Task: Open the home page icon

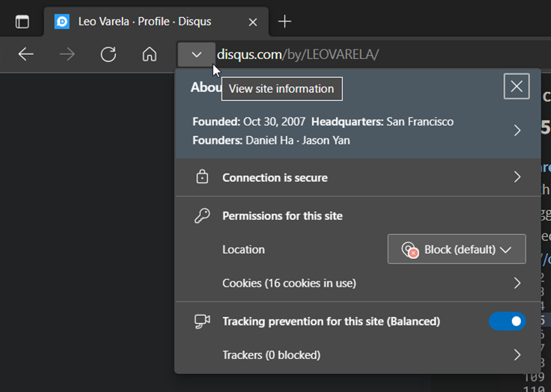Action: (x=150, y=55)
